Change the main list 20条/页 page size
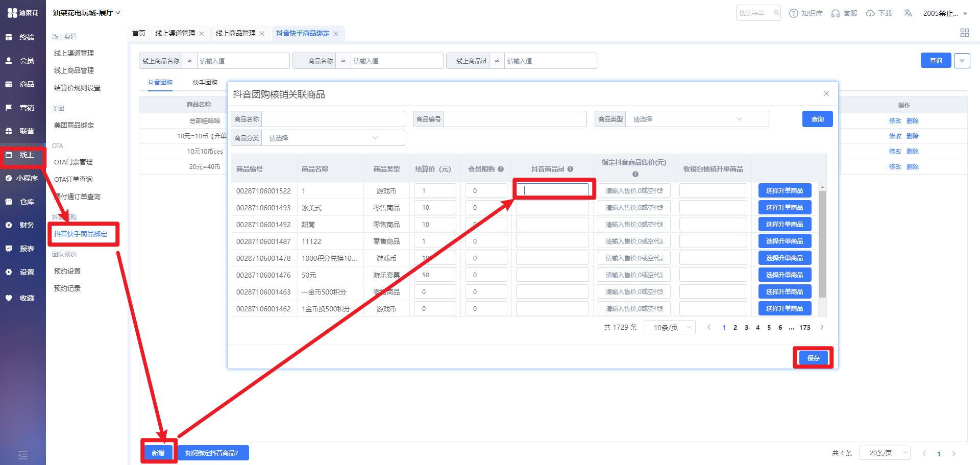Screen dimensions: 980x465 tap(885, 453)
